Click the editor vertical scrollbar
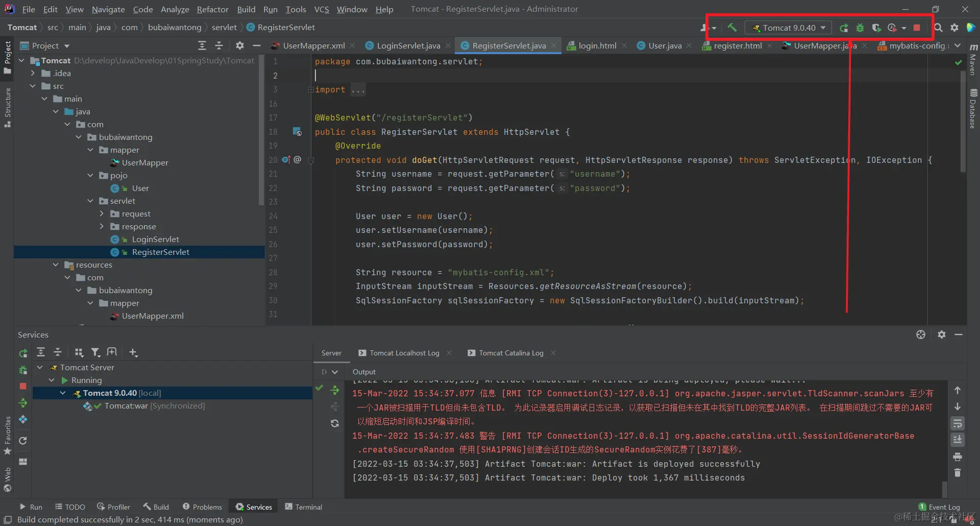Image resolution: width=980 pixels, height=526 pixels. pyautogui.click(x=963, y=123)
